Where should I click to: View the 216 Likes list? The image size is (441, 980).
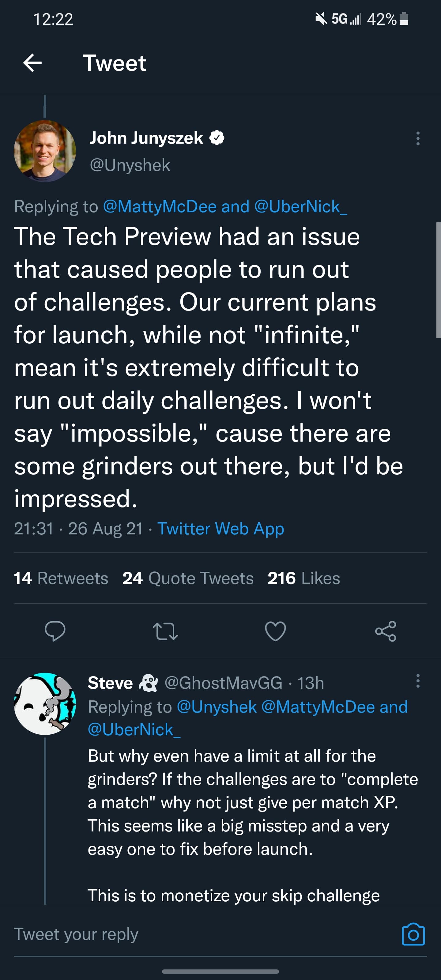(x=303, y=578)
